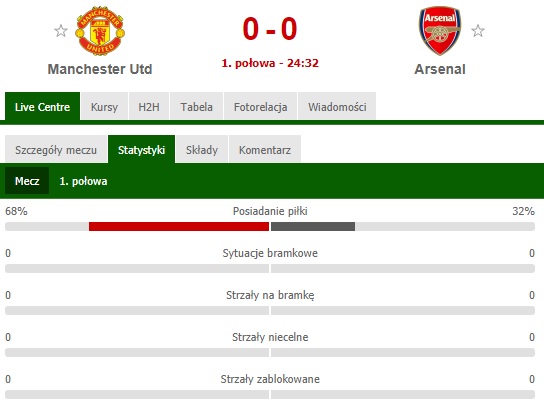Select the Statystyki tab
This screenshot has width=544, height=414.
142,150
